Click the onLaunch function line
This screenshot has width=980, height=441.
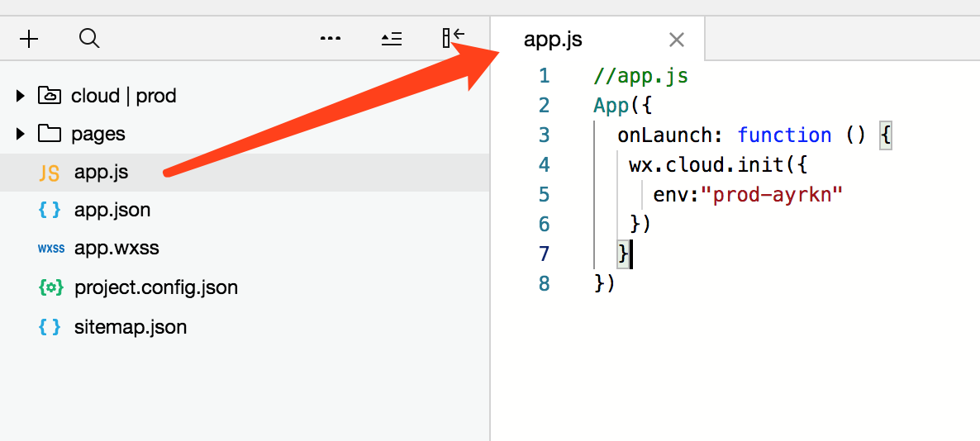click(754, 135)
